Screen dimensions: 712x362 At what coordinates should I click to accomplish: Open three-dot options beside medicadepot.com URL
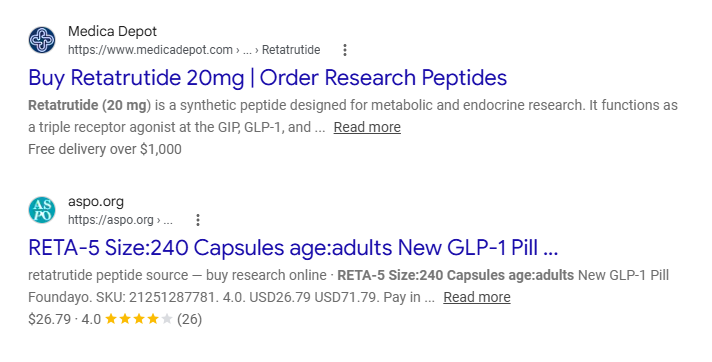(345, 50)
